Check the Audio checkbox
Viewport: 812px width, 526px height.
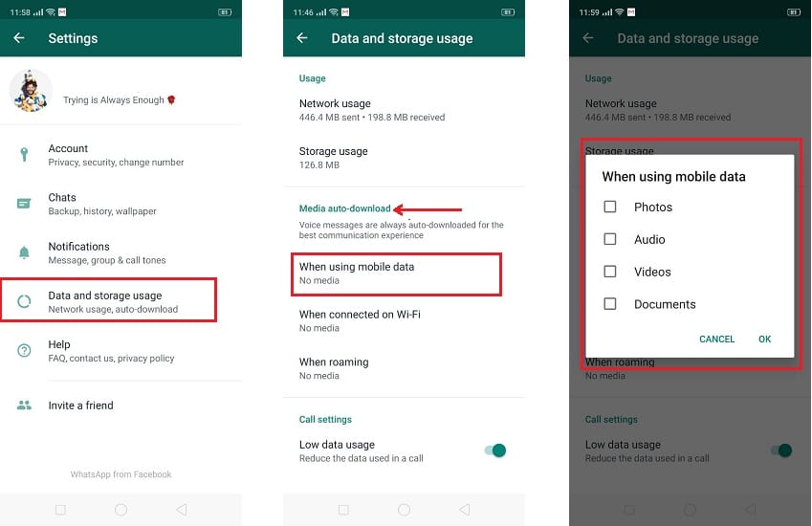click(610, 239)
